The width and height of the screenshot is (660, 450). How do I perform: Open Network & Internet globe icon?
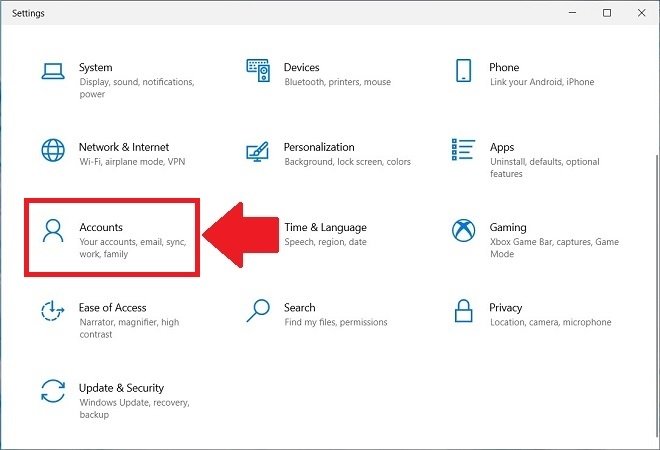coord(53,150)
